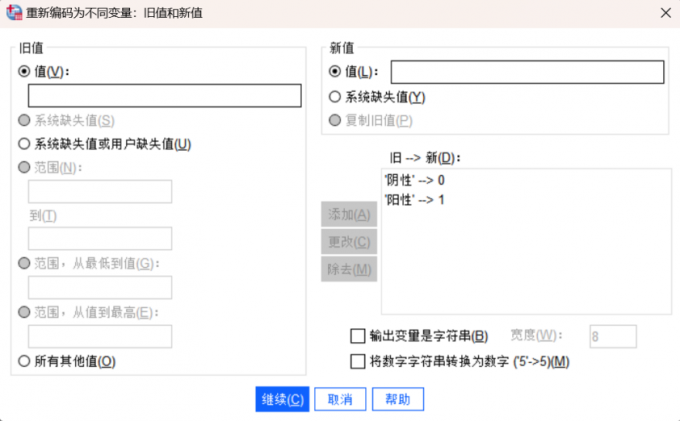This screenshot has width=680, height=421.
Task: Click the 宽度(W) width field
Action: pyautogui.click(x=613, y=336)
